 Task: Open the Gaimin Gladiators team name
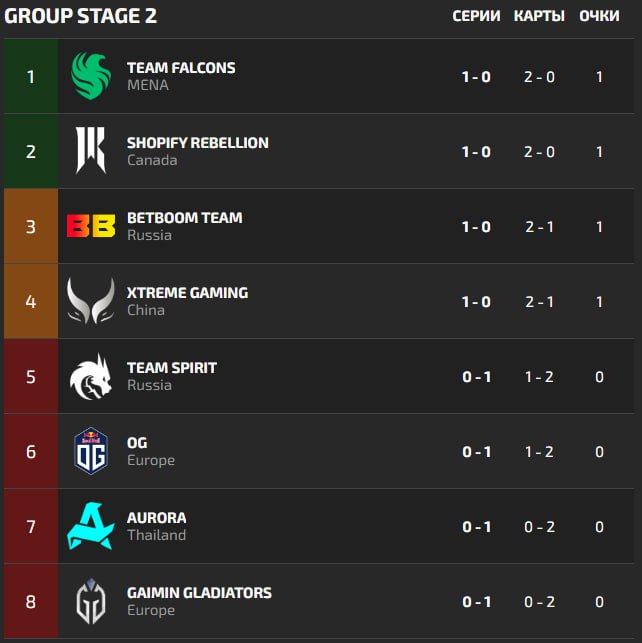pyautogui.click(x=200, y=593)
